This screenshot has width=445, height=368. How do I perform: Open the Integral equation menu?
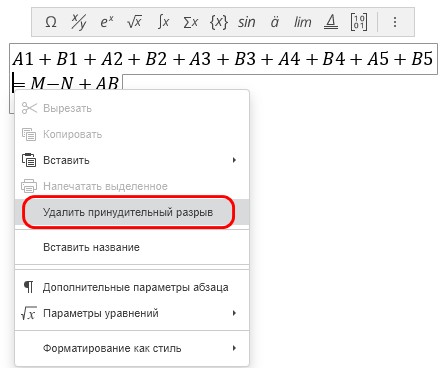(163, 22)
